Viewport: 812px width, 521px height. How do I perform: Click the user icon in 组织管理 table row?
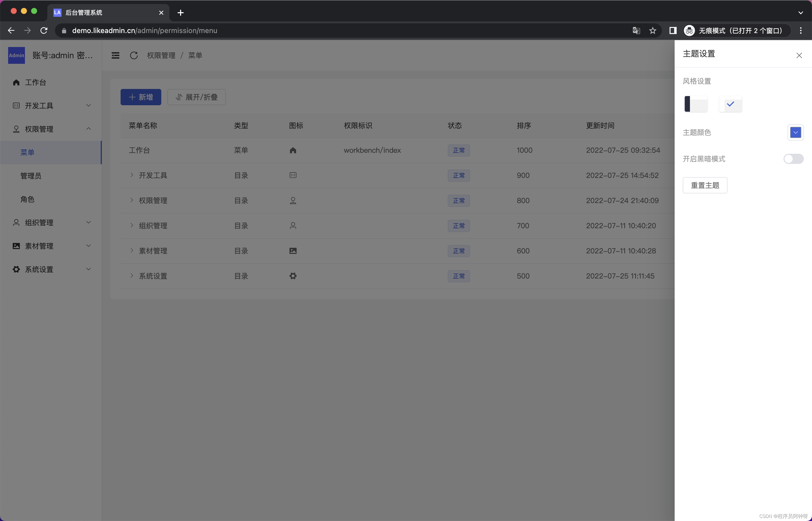[x=293, y=226]
